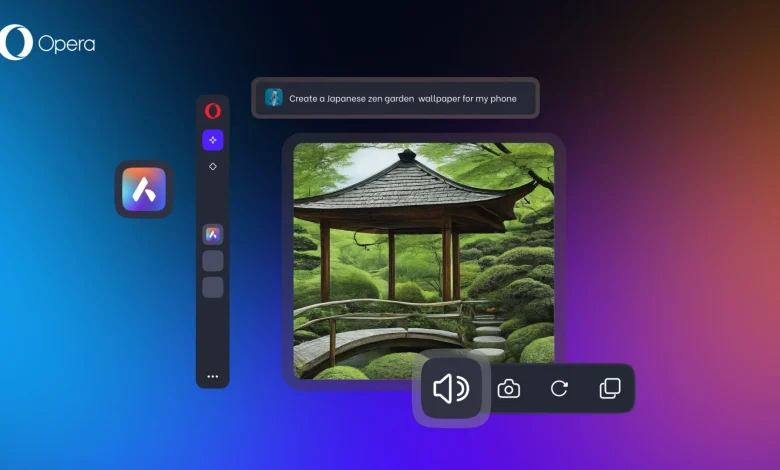Open the three-dot menu at the sidebar bottom
The height and width of the screenshot is (470, 780).
coord(212,376)
